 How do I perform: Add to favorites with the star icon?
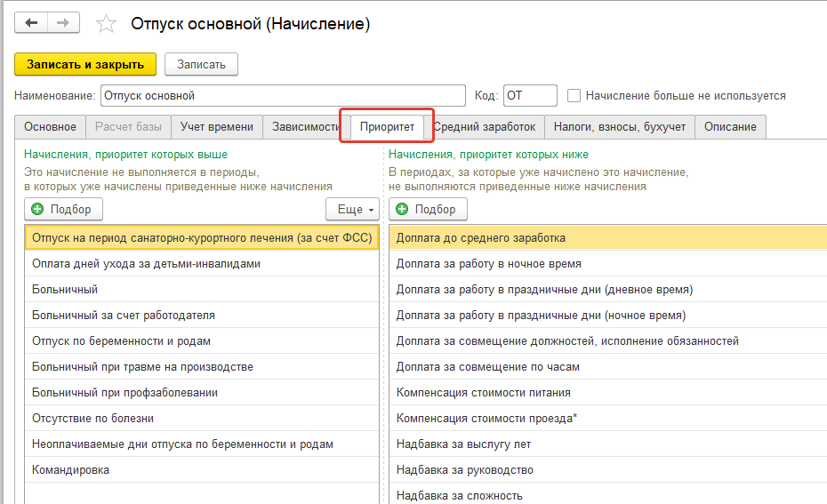107,24
